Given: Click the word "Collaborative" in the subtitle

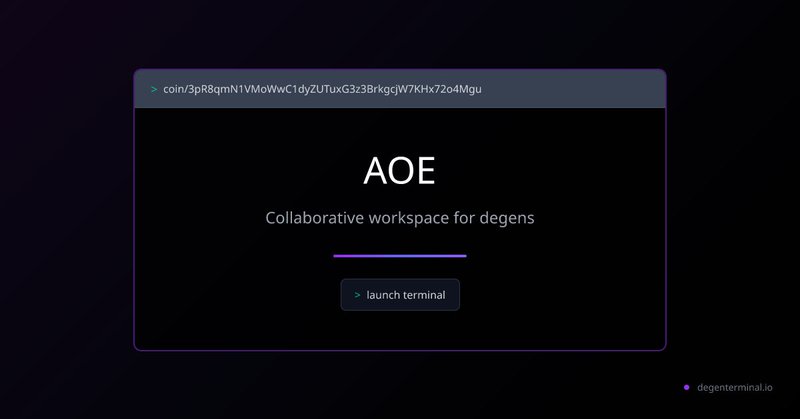Looking at the screenshot, I should click(x=314, y=217).
